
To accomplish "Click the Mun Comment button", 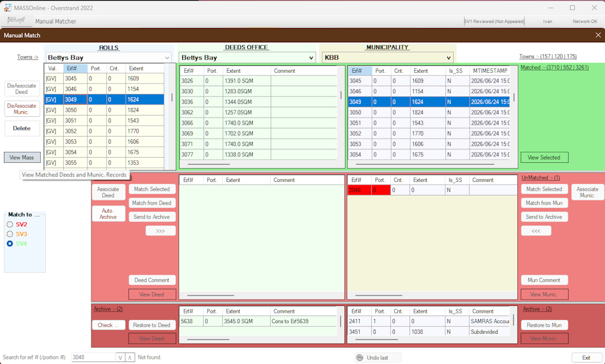I will [x=544, y=280].
